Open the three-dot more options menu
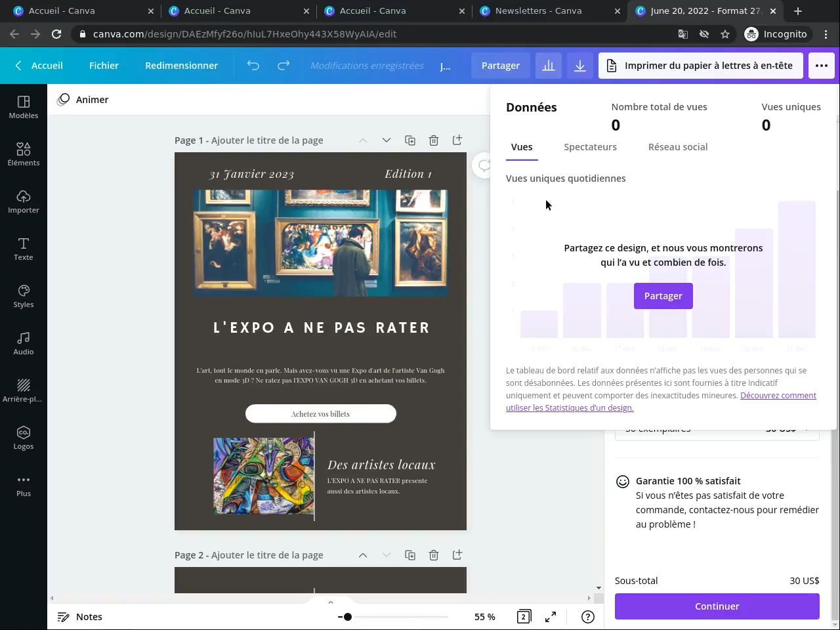 tap(822, 66)
